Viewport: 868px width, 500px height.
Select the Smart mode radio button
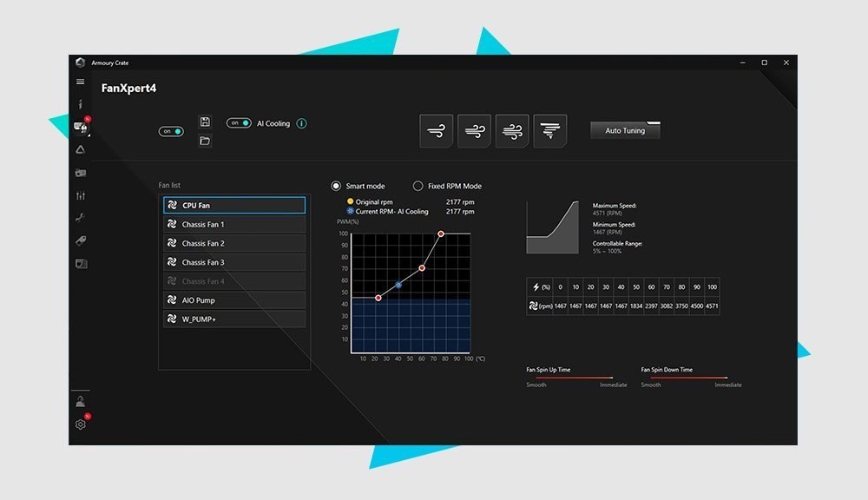[x=336, y=186]
